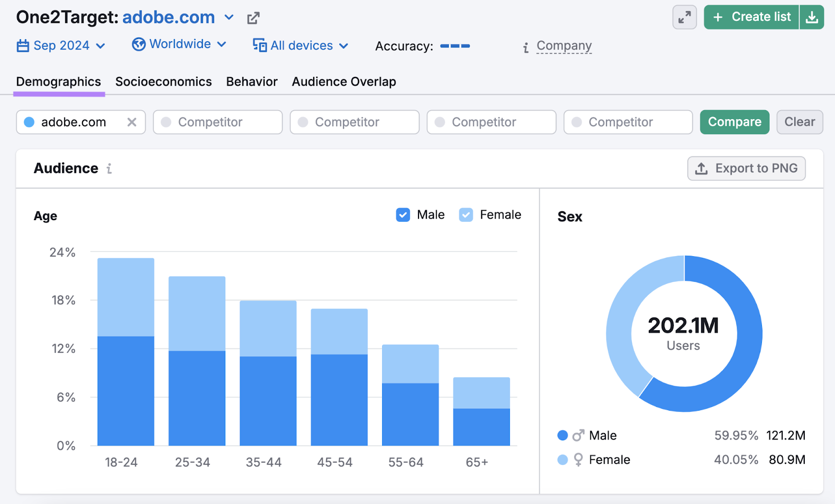Click the green download report icon
This screenshot has height=504, width=835.
click(812, 17)
